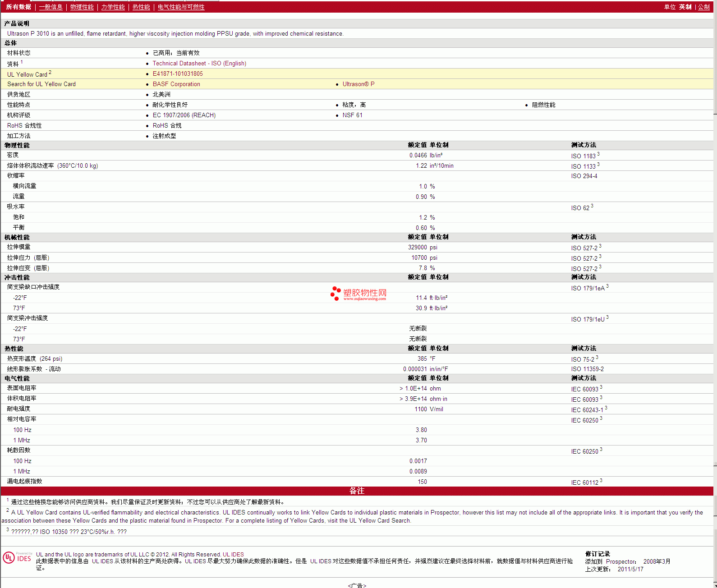Image resolution: width=717 pixels, height=588 pixels.
Task: Click the UL IDES logo in footer
Action: pos(18,558)
